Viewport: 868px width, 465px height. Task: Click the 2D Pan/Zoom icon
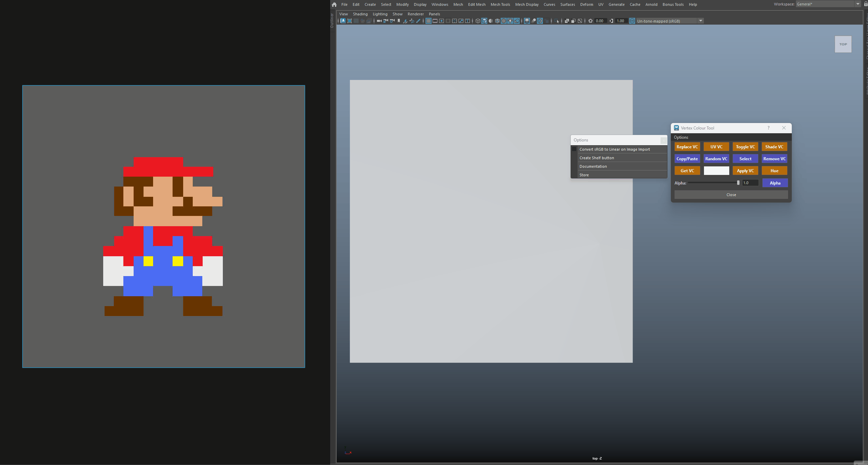point(412,21)
